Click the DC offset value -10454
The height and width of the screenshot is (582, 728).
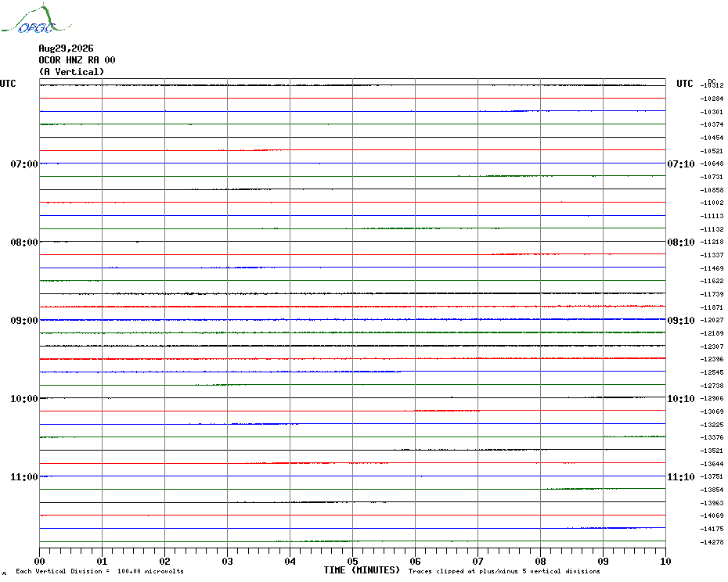[x=712, y=138]
